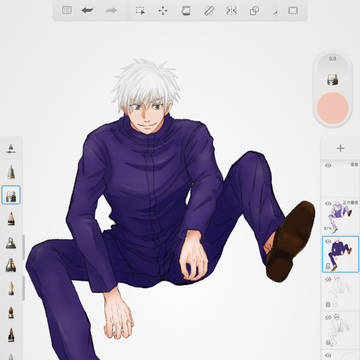Open the Ruler guides tool
Image resolution: width=360 pixels, height=360 pixels.
(209, 11)
